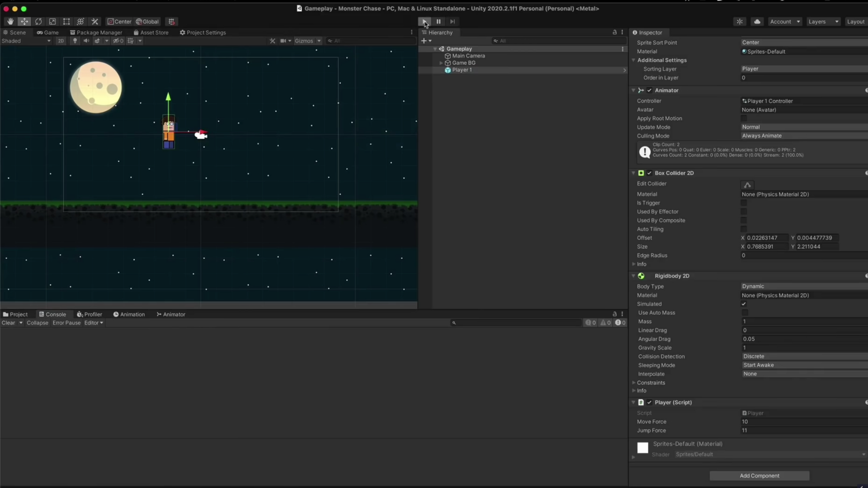868x488 pixels.
Task: Select the Rect tool
Action: pos(66,22)
